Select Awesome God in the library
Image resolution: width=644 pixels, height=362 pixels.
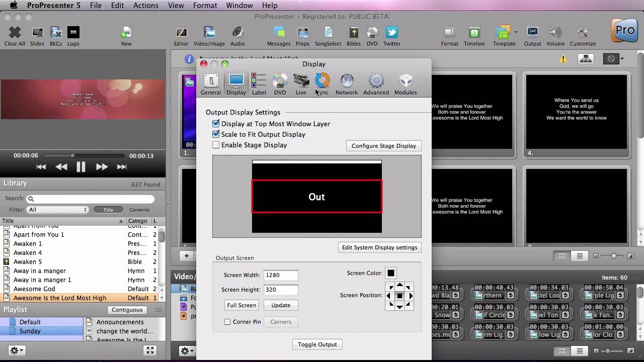[80, 289]
